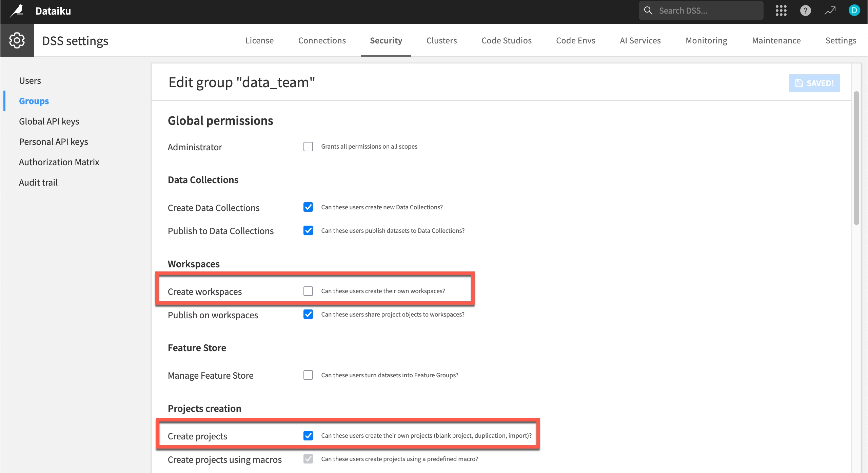The height and width of the screenshot is (473, 868).
Task: Click the vertical scrollbar thumb
Action: [x=856, y=158]
